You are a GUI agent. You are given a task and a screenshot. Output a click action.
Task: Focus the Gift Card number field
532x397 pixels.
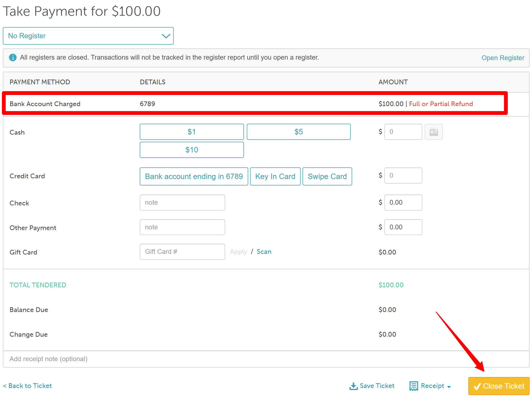182,252
